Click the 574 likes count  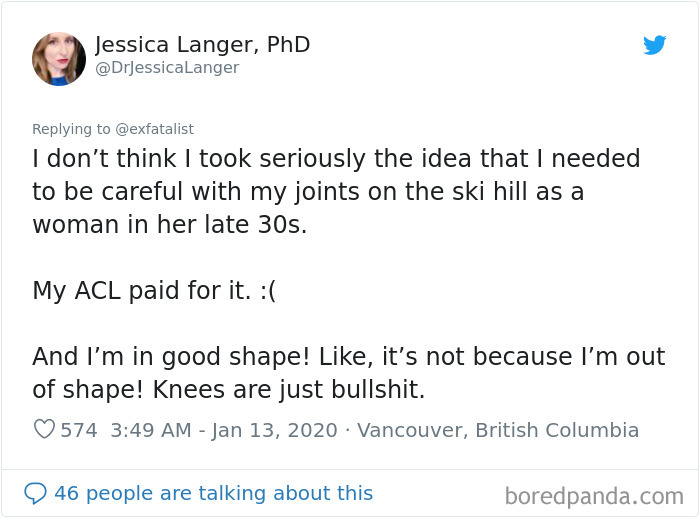[x=79, y=430]
